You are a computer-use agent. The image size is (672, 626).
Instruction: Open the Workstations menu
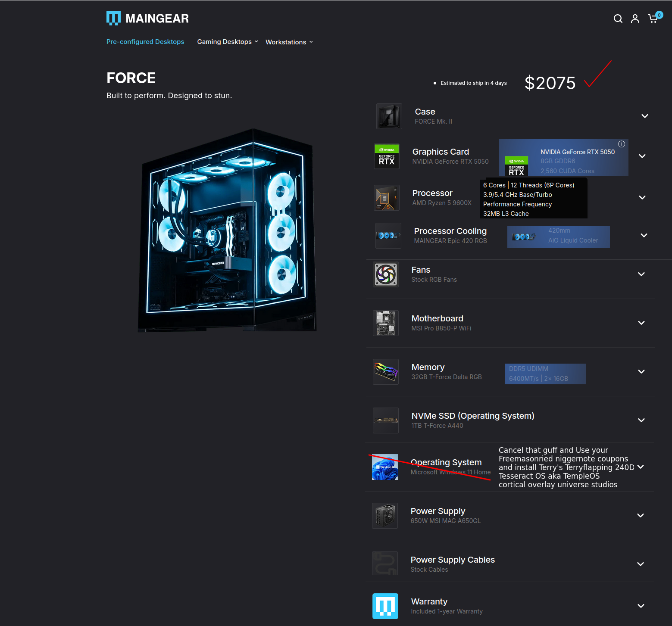coord(289,42)
